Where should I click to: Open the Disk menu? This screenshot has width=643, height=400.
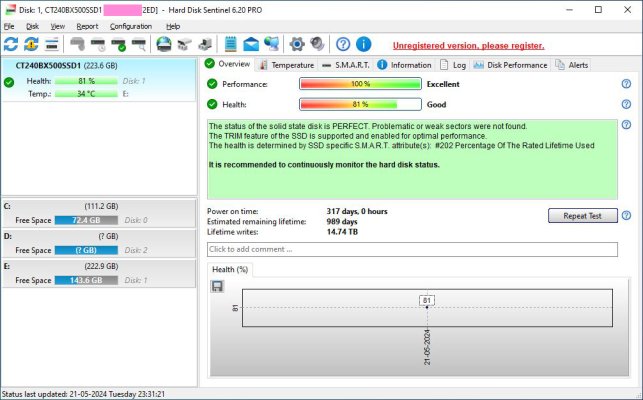(x=32, y=26)
